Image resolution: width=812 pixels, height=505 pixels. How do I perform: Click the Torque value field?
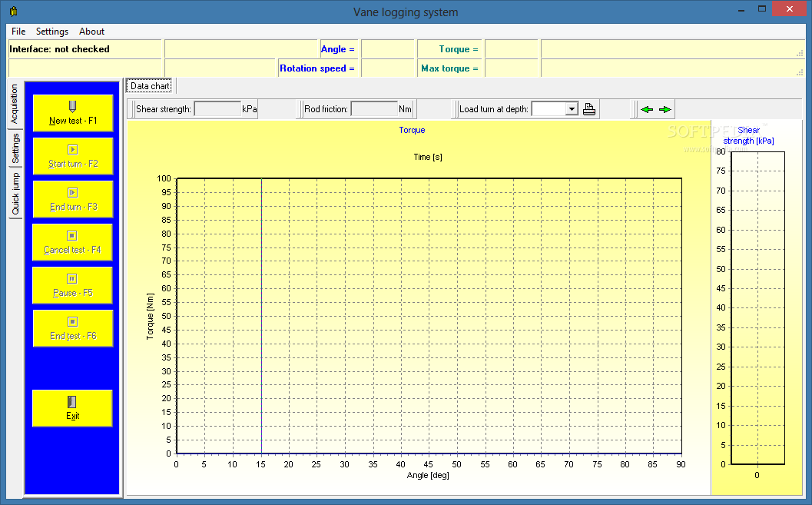click(512, 49)
